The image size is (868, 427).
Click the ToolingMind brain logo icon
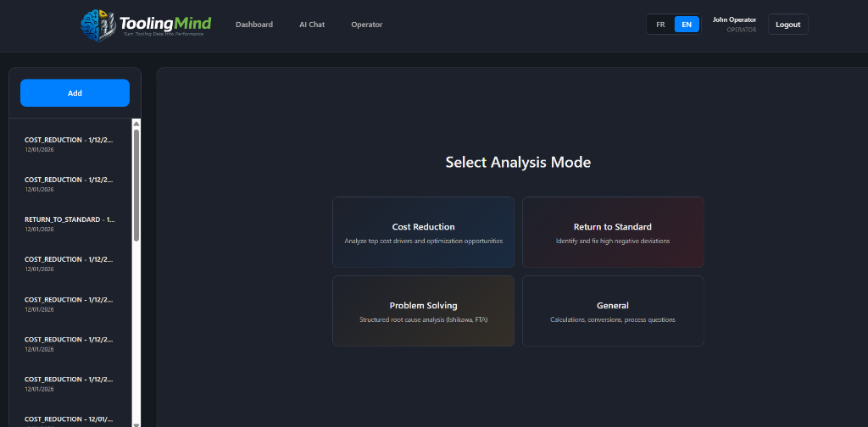97,25
